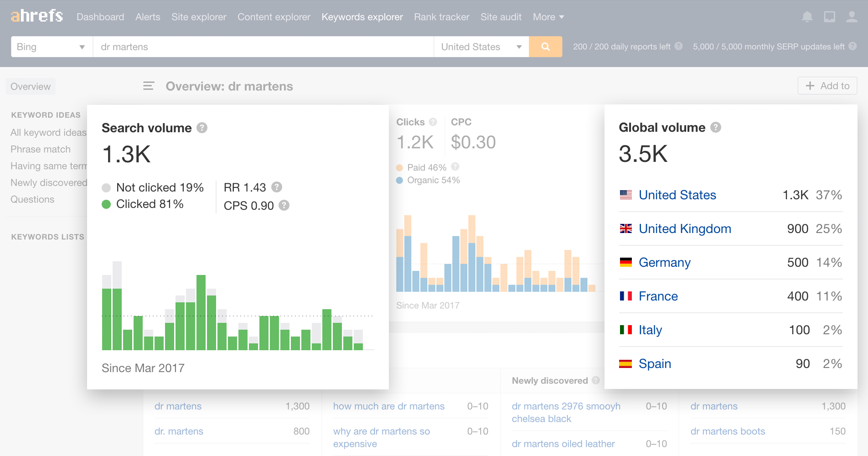Open United States country link
Screen dimensions: 868x456
pos(677,195)
